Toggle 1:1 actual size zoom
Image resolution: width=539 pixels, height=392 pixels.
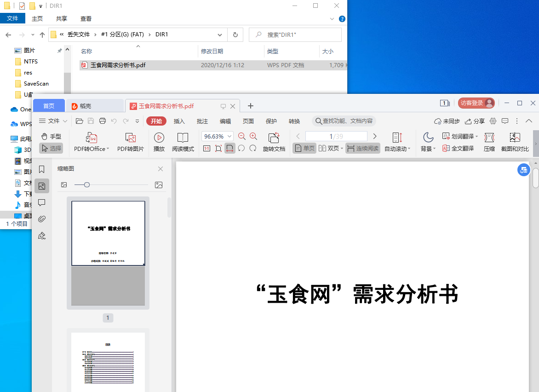[x=206, y=148]
